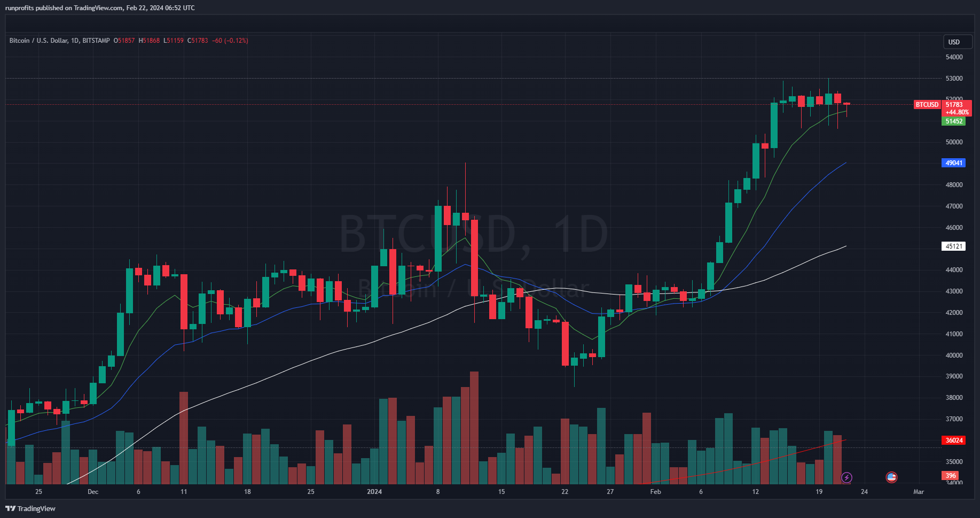
Task: Click the Feb marker on the time axis
Action: (655, 492)
